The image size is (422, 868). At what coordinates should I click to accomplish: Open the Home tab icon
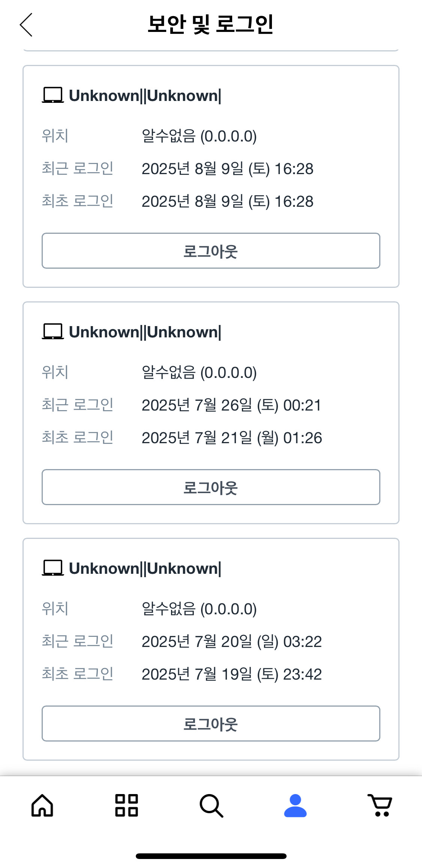pyautogui.click(x=42, y=805)
